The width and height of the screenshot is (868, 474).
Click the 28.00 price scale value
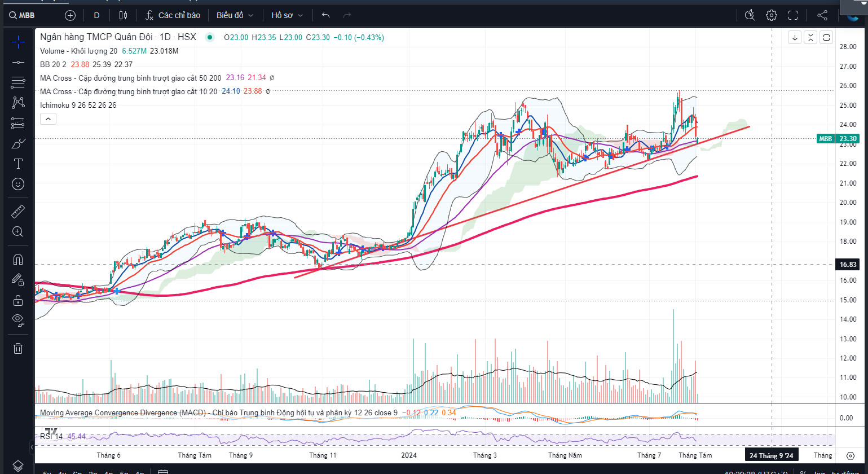coord(848,47)
